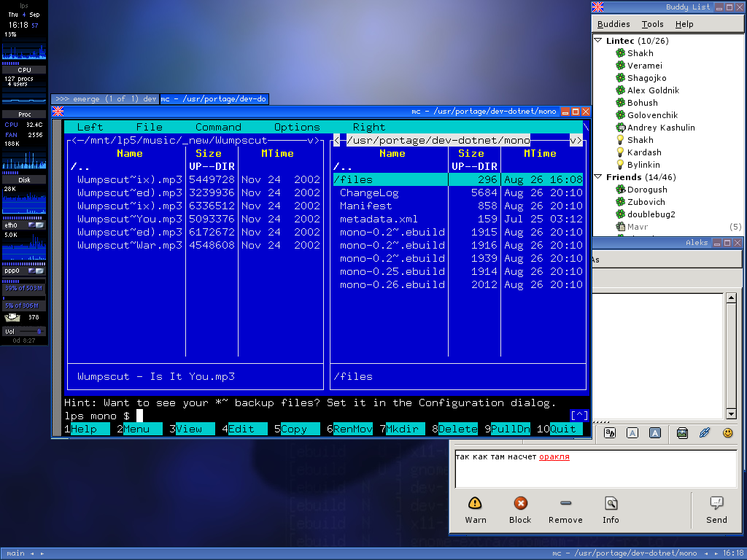
Task: Send the message with Send button
Action: (716, 509)
